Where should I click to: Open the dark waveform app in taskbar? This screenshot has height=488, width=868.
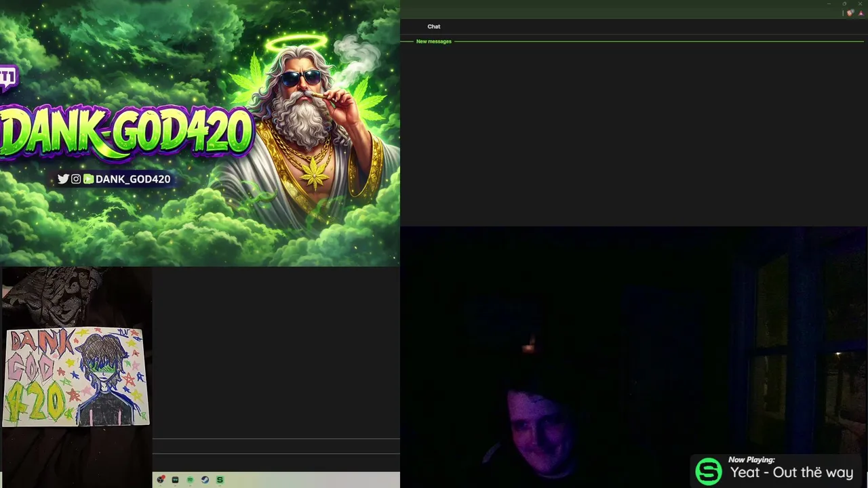tap(175, 480)
